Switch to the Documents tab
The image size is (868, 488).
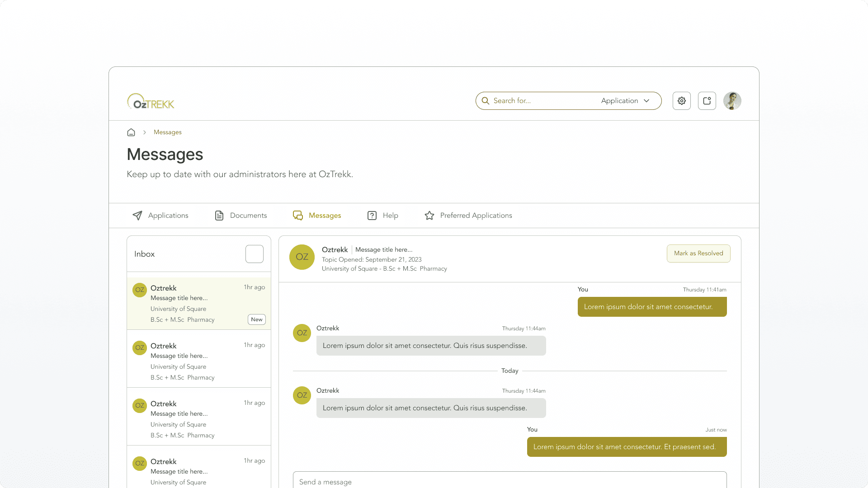coord(241,216)
